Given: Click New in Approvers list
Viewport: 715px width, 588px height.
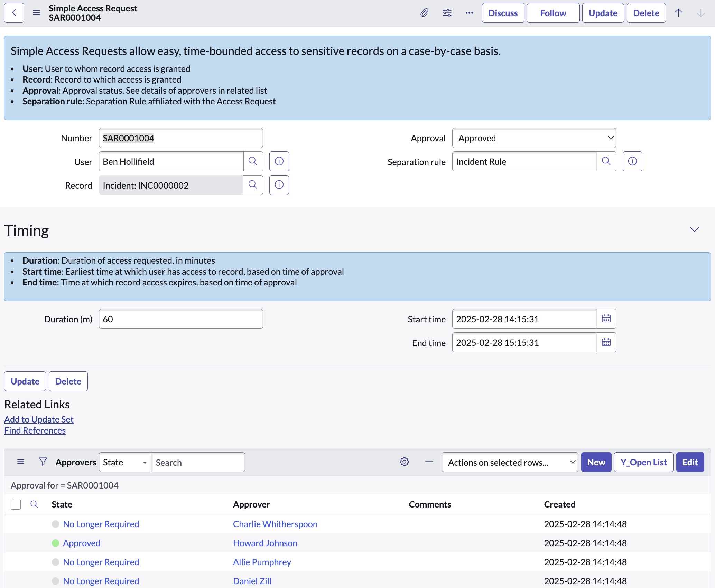Looking at the screenshot, I should tap(596, 462).
